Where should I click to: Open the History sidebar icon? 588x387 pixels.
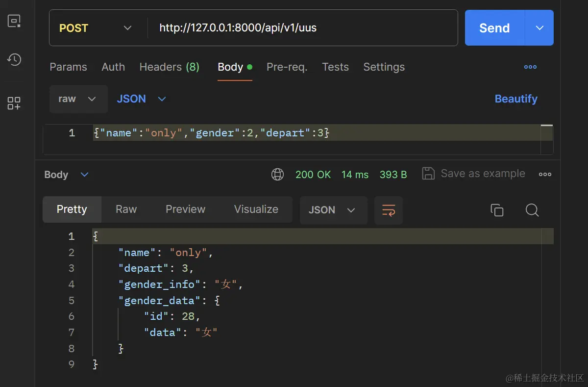(14, 59)
